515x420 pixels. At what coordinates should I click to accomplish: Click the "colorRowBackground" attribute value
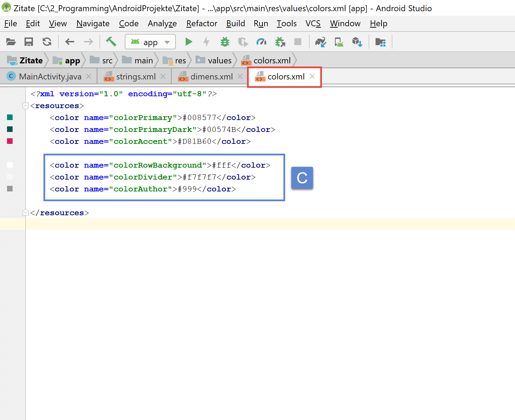click(158, 165)
